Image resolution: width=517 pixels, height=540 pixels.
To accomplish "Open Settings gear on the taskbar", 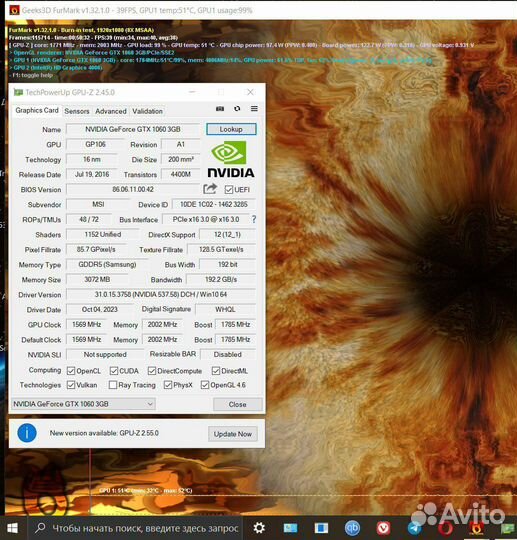I will [259, 528].
